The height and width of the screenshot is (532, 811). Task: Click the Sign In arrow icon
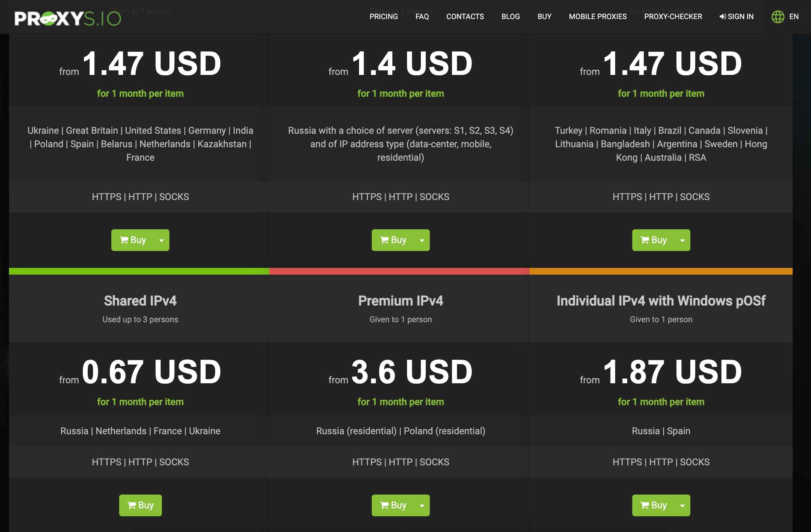pyautogui.click(x=723, y=17)
